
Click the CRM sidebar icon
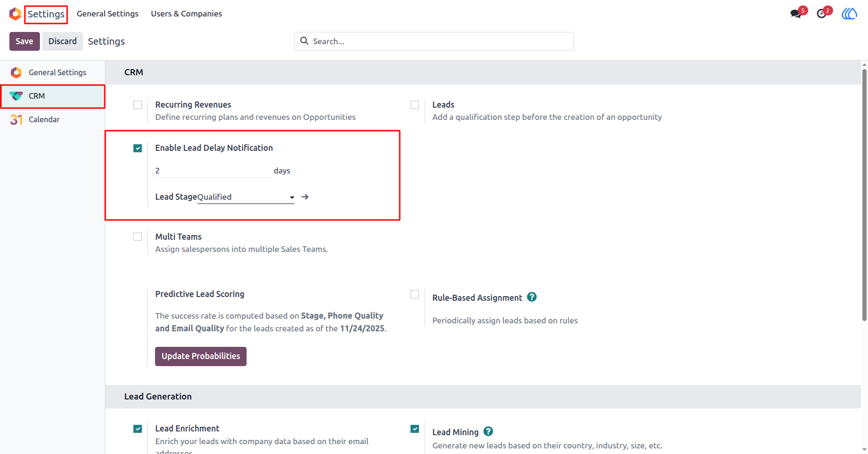16,96
